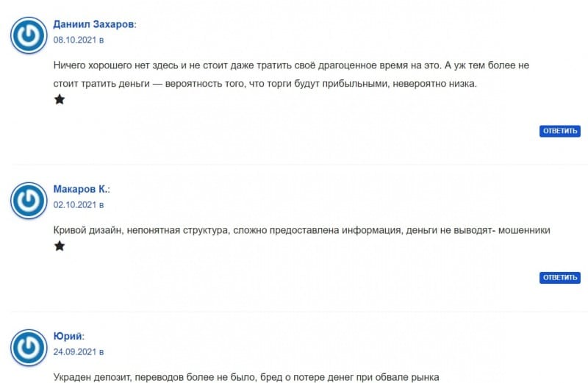Click the divider above Юрий's comment
The image size is (588, 383).
(299, 312)
